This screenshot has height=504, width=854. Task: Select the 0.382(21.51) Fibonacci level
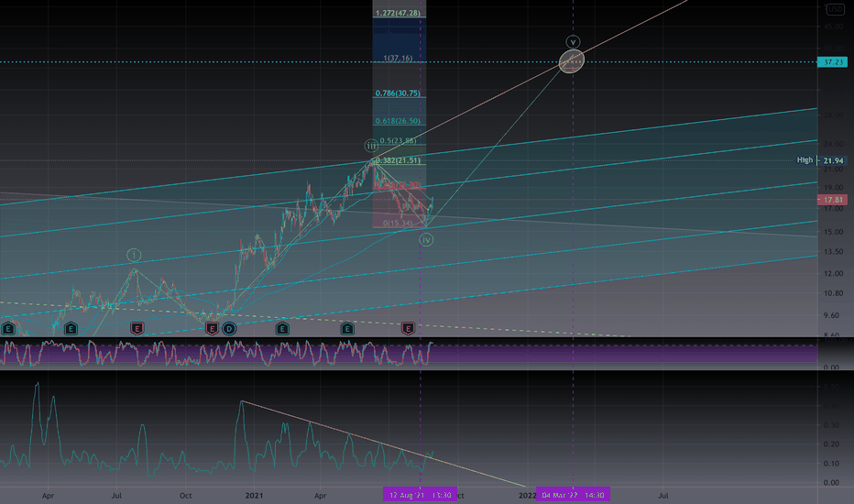point(398,160)
